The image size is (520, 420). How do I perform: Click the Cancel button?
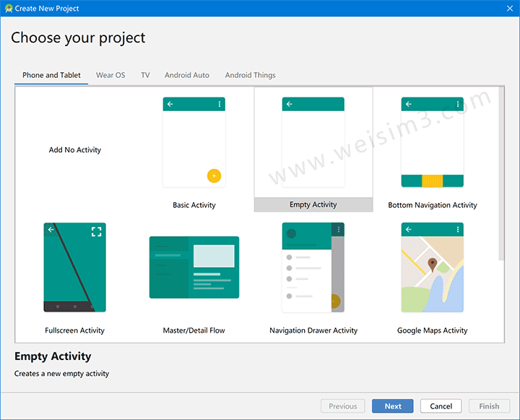441,406
